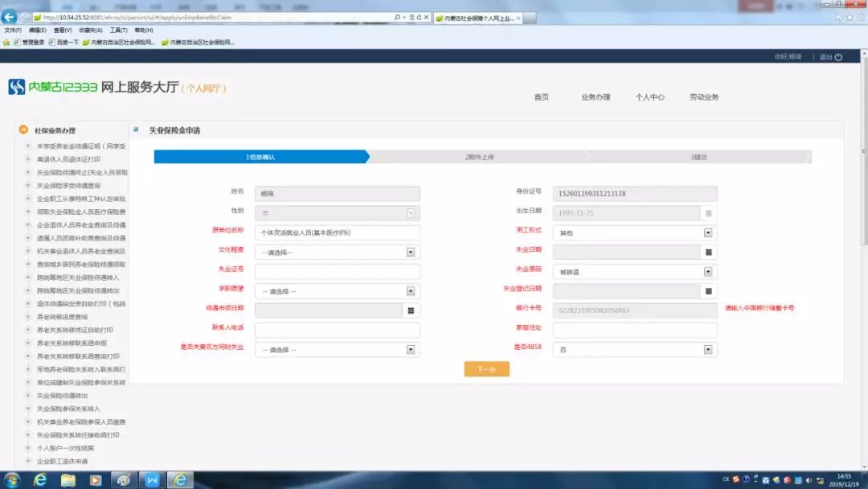Screen dimensions: 868x489
Task: Go to 个人中心 in top navigation
Action: [649, 97]
